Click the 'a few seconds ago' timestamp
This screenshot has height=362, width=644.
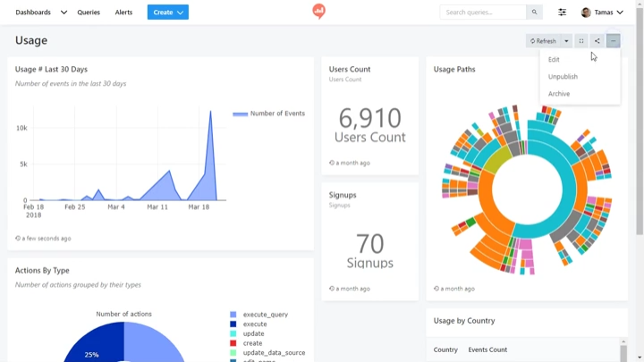[x=43, y=239]
